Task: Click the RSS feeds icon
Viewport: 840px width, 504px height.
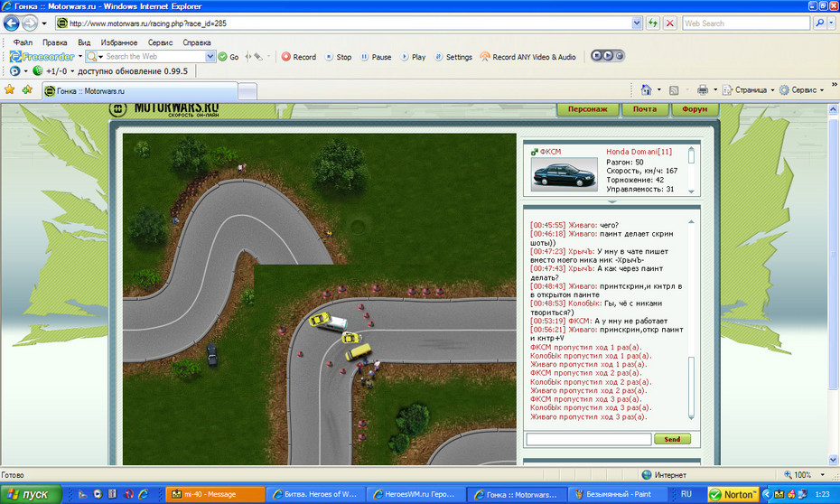Action: click(674, 90)
